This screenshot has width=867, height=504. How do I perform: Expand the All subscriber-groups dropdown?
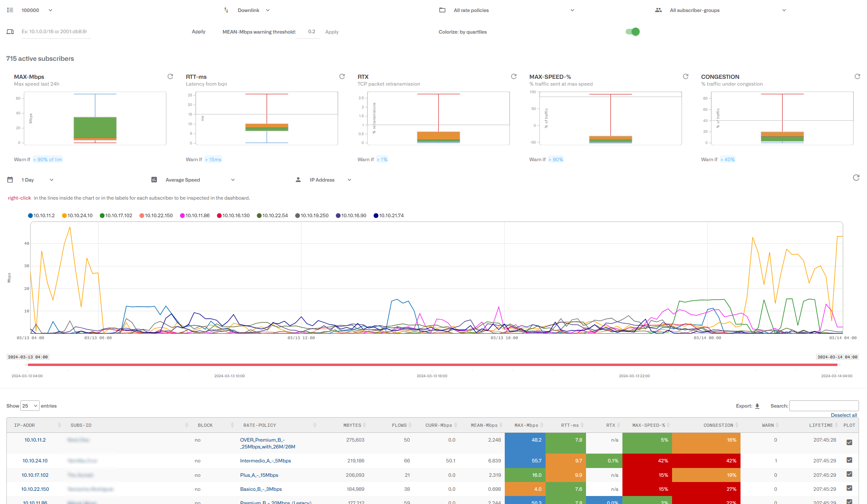pyautogui.click(x=784, y=10)
